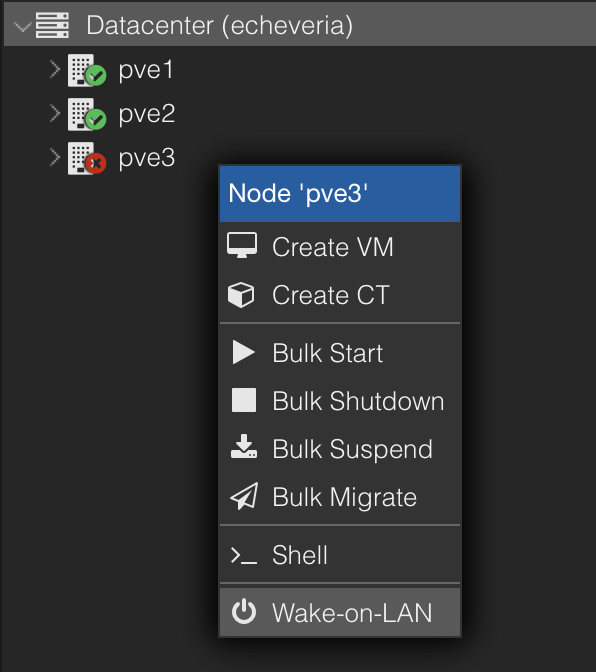The image size is (596, 672).
Task: Click the play icon for Bulk Start
Action: tap(243, 352)
